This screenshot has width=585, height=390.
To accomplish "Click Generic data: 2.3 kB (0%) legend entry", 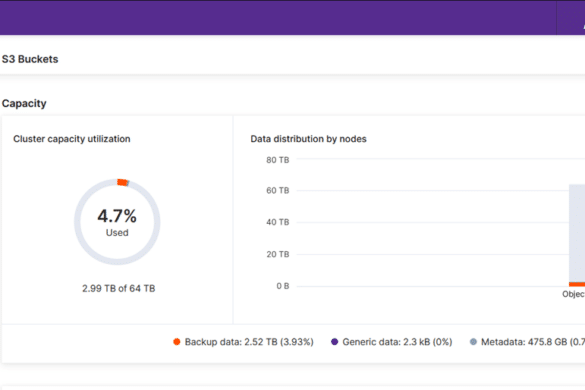I will [392, 342].
